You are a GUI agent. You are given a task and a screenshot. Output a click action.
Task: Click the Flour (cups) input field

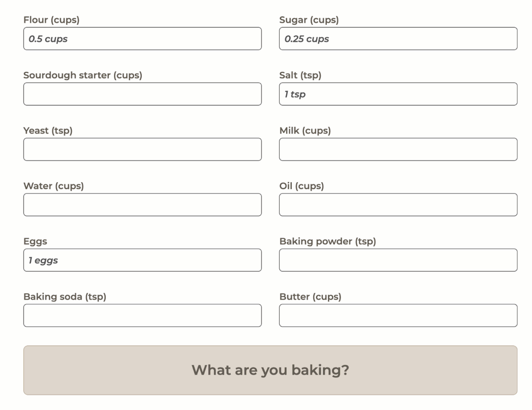coord(142,39)
